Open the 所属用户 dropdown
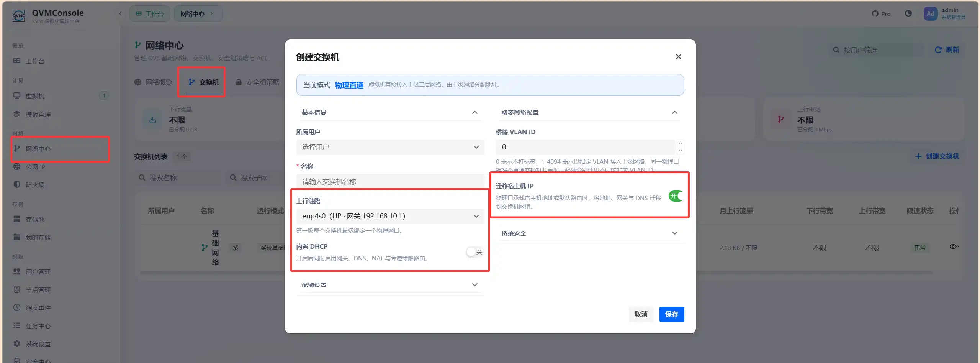Viewport: 980px width, 363px height. point(390,147)
